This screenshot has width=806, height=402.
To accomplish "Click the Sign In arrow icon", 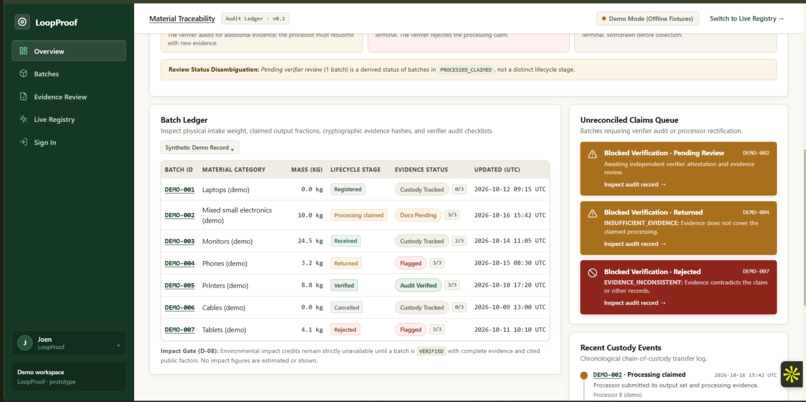I will (x=23, y=142).
